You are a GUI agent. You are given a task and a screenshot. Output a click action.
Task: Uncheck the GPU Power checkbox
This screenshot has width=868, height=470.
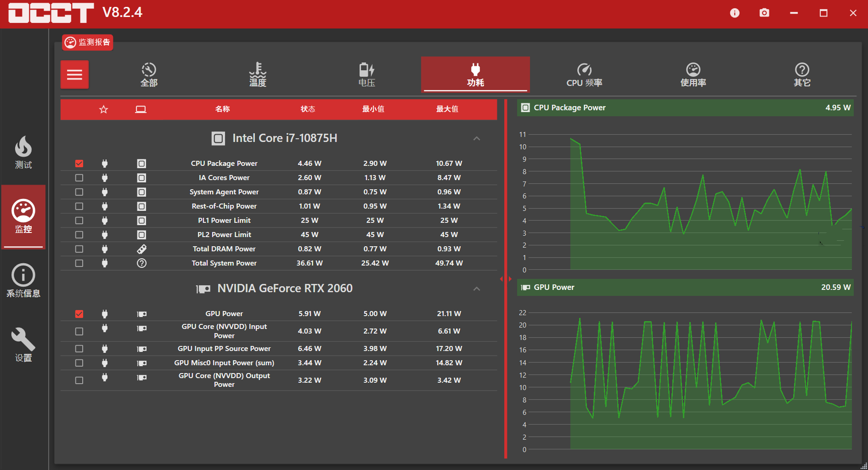79,314
